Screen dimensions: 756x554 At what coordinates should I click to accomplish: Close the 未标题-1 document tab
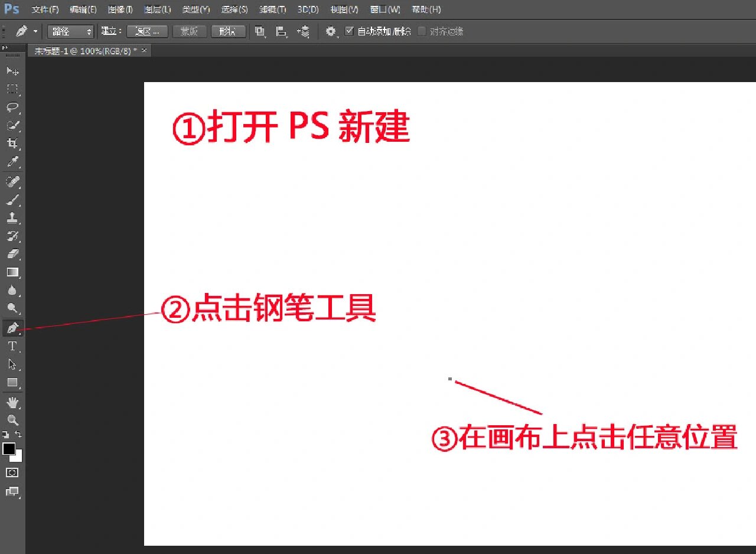144,51
